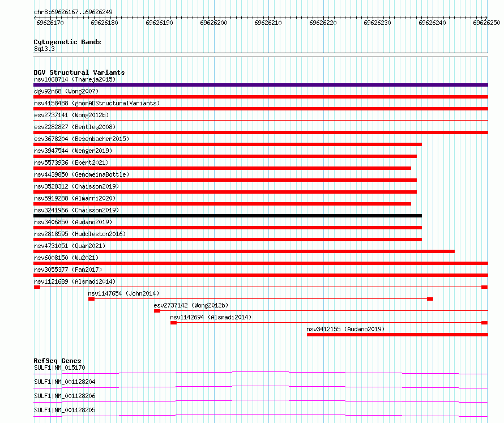
Task: Click the nsv3241966 (Chaisson2019) label
Action: tap(76, 210)
